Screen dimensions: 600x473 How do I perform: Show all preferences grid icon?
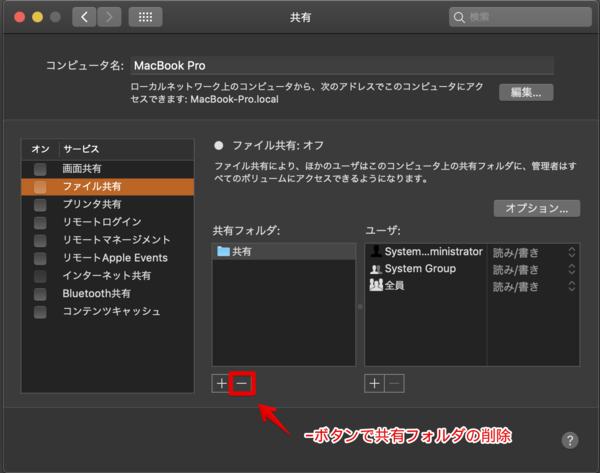[145, 17]
